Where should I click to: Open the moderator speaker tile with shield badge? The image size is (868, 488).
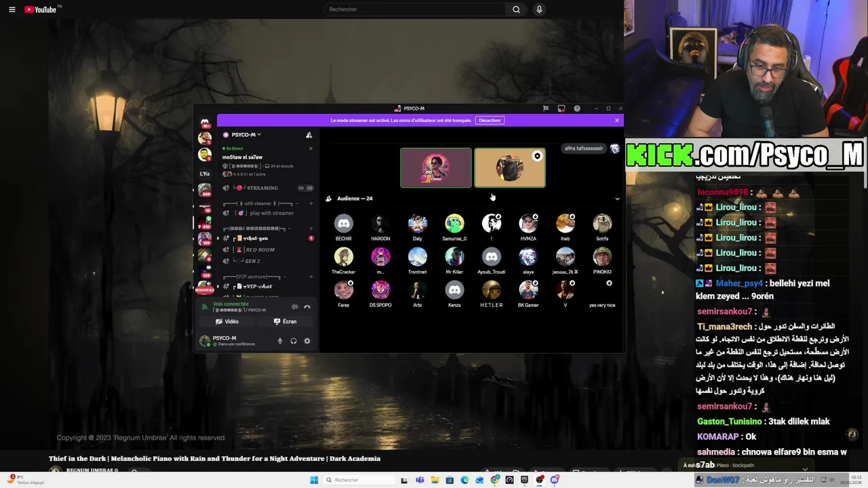(510, 167)
